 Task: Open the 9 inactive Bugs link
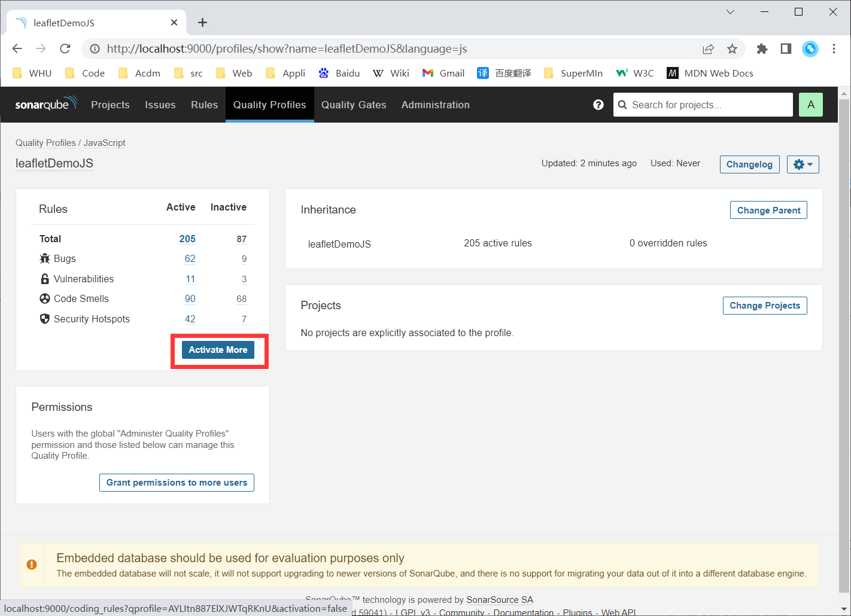coord(244,259)
